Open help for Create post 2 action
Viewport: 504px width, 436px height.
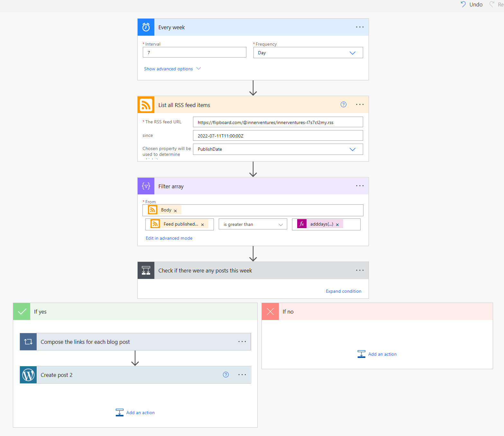click(x=226, y=375)
